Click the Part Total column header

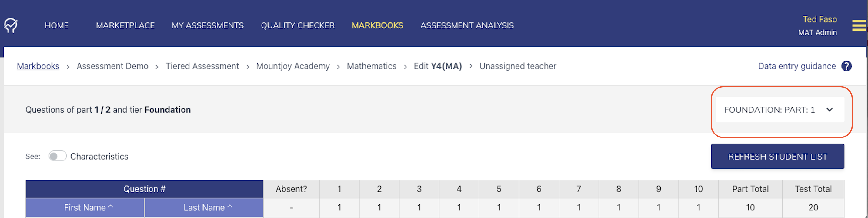tap(750, 189)
